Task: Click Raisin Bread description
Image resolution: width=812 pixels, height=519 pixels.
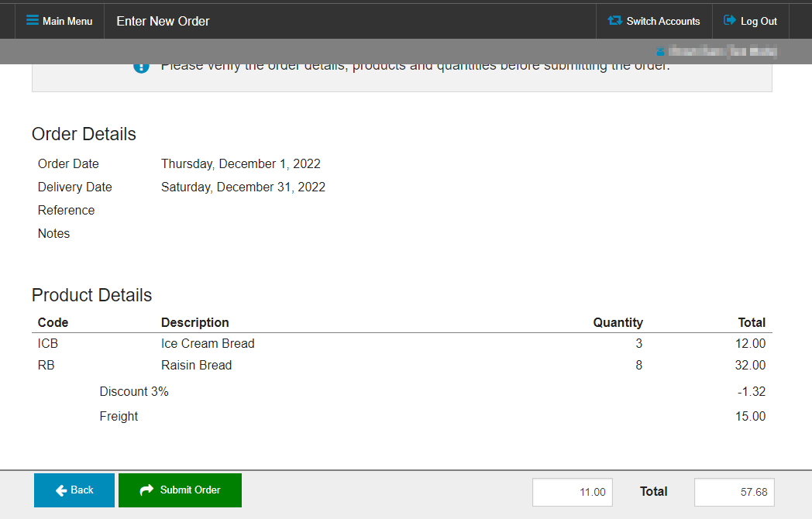Action: 196,365
